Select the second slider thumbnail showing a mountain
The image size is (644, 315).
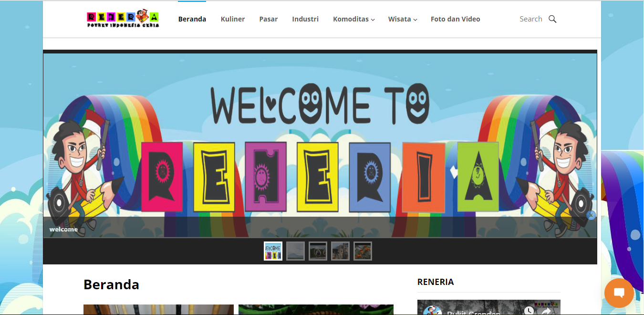(296, 251)
